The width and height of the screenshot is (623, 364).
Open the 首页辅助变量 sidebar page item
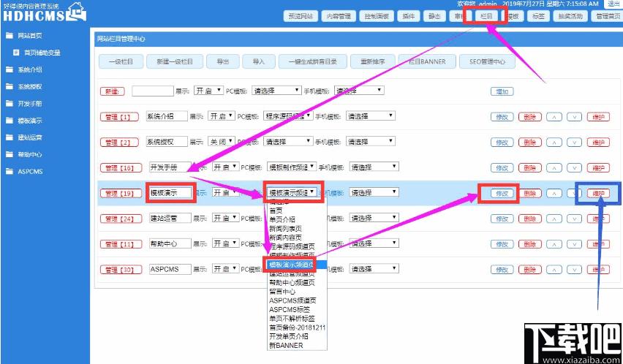(x=42, y=53)
